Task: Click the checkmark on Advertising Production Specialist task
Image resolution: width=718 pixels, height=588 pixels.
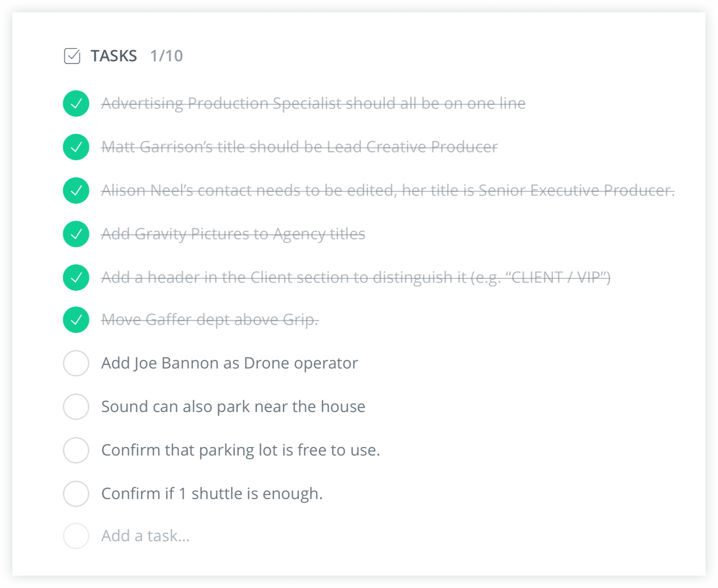Action: 76,104
